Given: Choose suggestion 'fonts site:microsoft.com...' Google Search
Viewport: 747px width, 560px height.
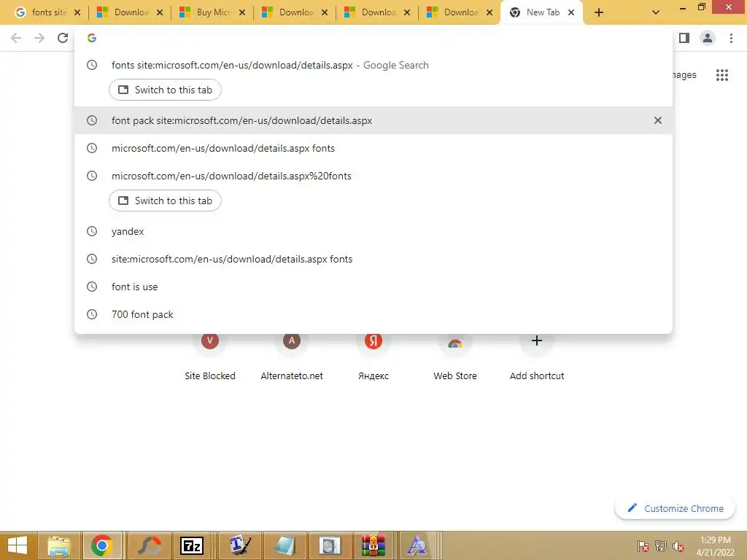Looking at the screenshot, I should coord(373,65).
